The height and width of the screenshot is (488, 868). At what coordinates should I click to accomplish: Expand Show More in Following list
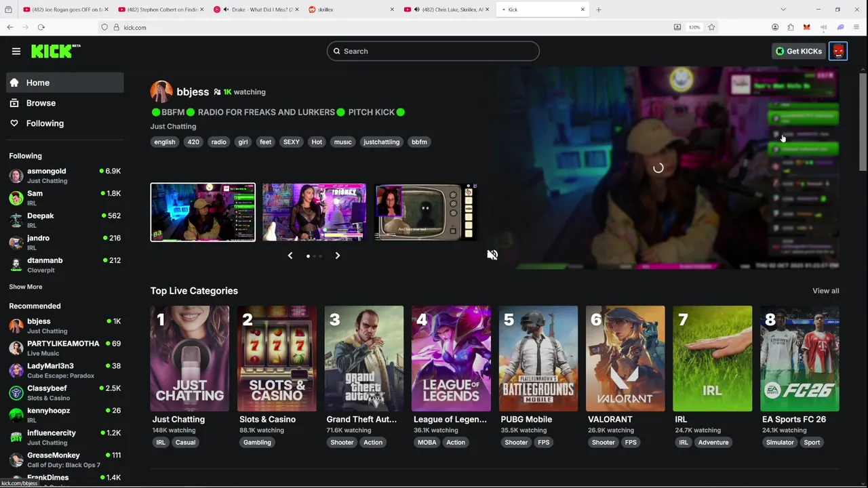coord(26,287)
